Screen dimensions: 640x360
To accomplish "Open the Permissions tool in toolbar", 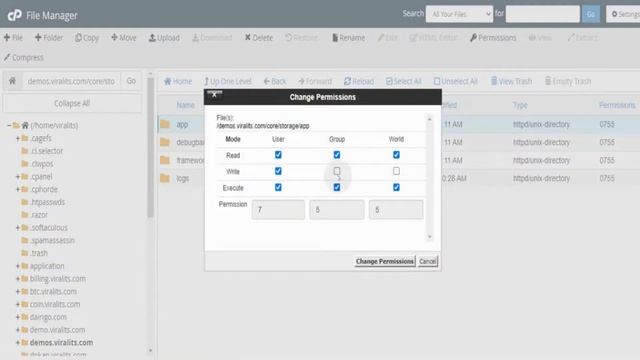I will pos(493,38).
